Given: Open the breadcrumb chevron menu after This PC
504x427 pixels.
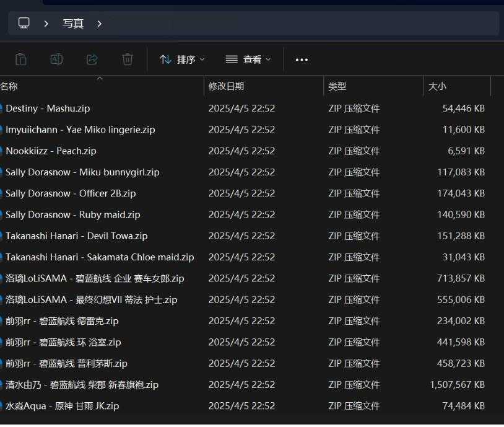Looking at the screenshot, I should point(47,23).
